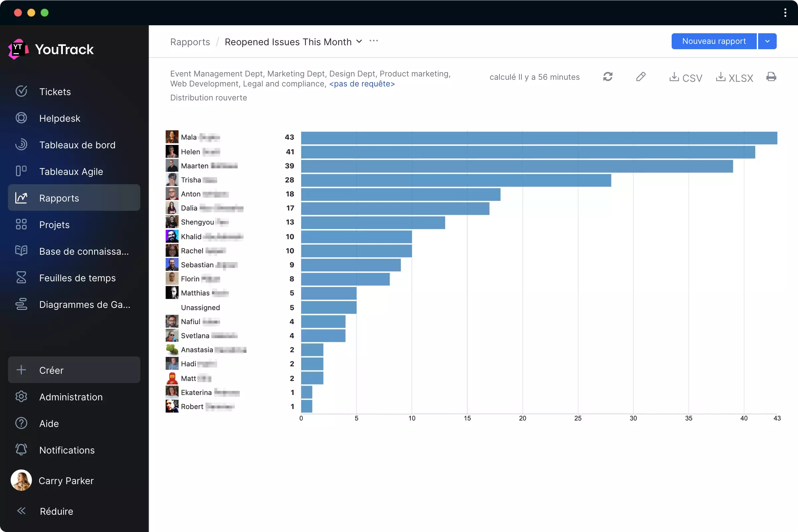Image resolution: width=798 pixels, height=532 pixels.
Task: Open the Helpdesk section
Action: pyautogui.click(x=60, y=118)
